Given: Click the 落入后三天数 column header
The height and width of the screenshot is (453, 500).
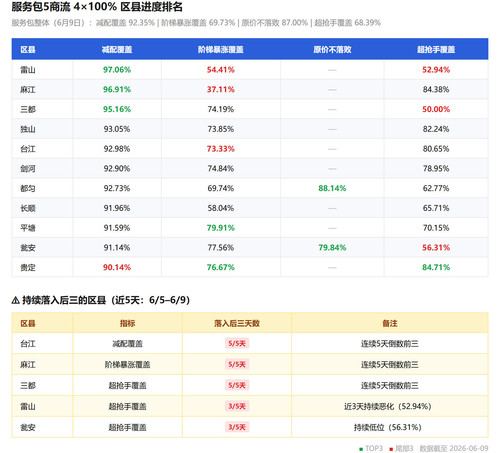Looking at the screenshot, I should [237, 323].
